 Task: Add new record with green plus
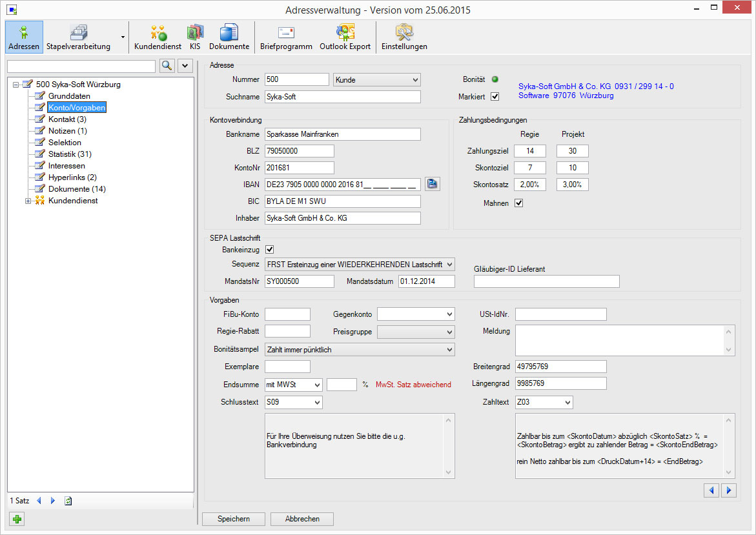[16, 519]
